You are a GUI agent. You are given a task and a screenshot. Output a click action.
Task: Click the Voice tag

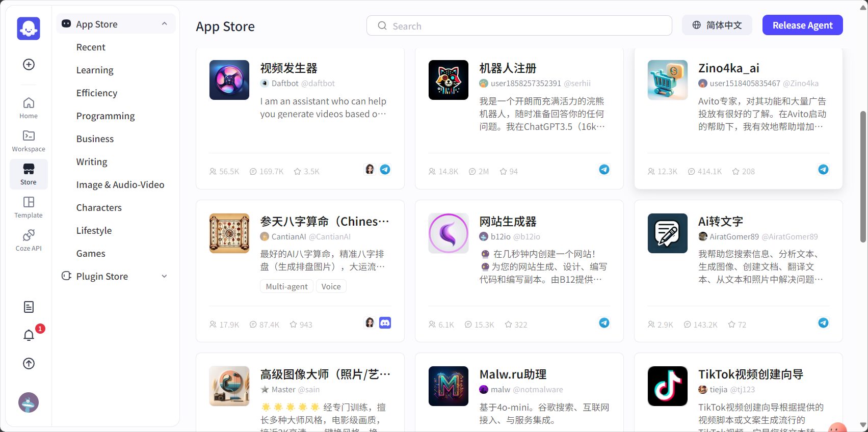(331, 286)
